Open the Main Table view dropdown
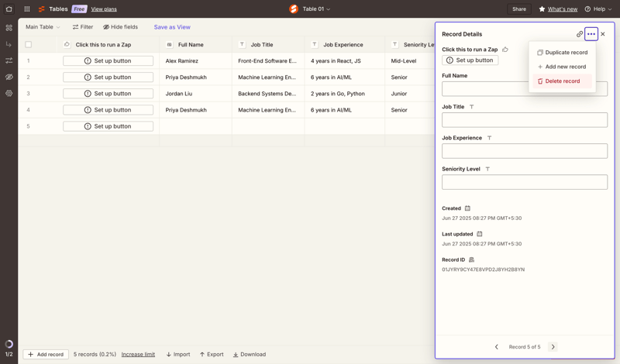 tap(43, 27)
